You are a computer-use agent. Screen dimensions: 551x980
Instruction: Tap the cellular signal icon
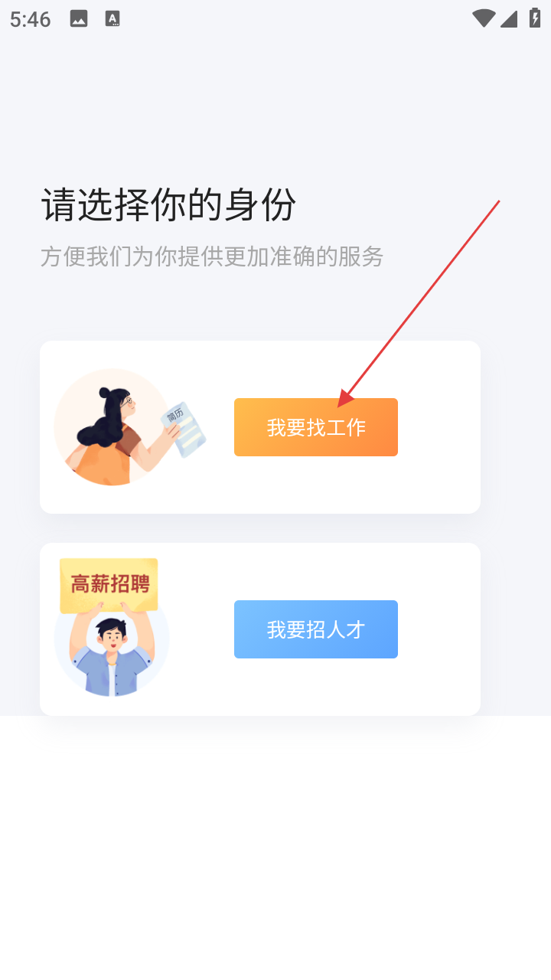pos(509,18)
